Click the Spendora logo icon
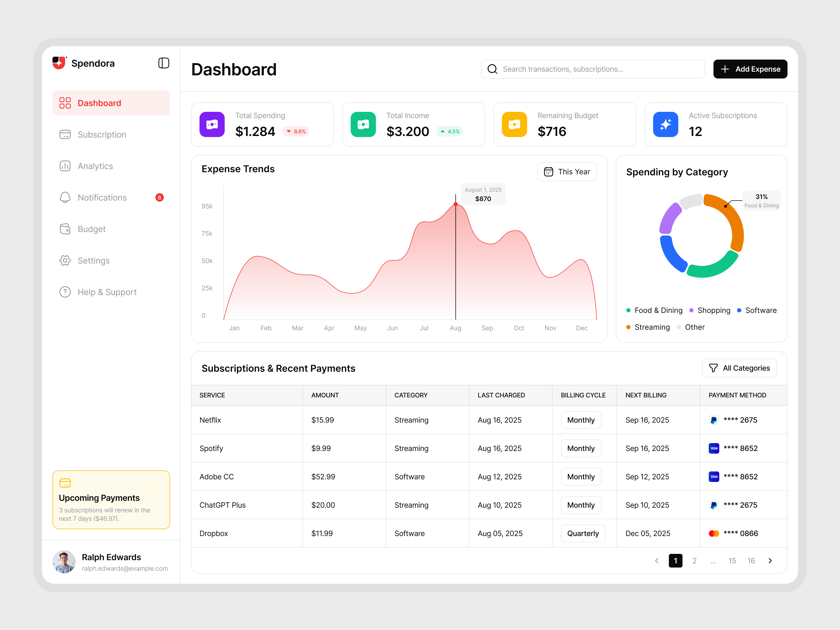This screenshot has width=840, height=630. pyautogui.click(x=59, y=63)
